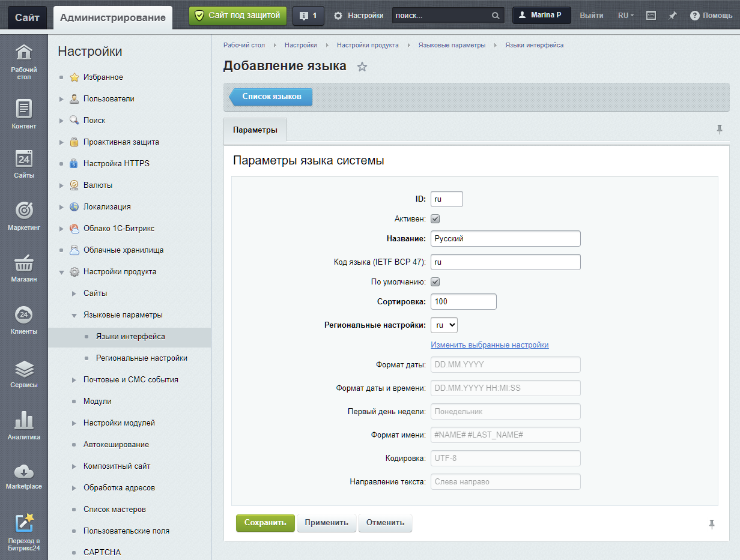This screenshot has width=740, height=560.
Task: Select the Параметры tab
Action: pos(255,130)
